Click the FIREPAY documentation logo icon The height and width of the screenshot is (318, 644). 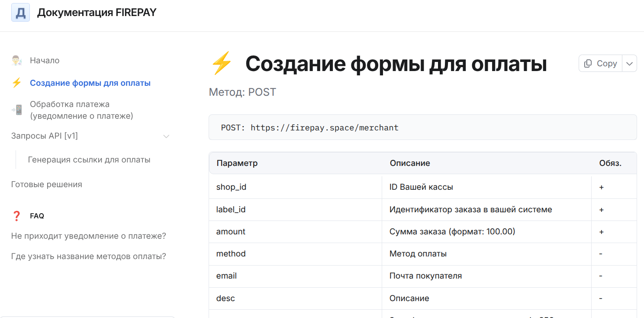[20, 12]
